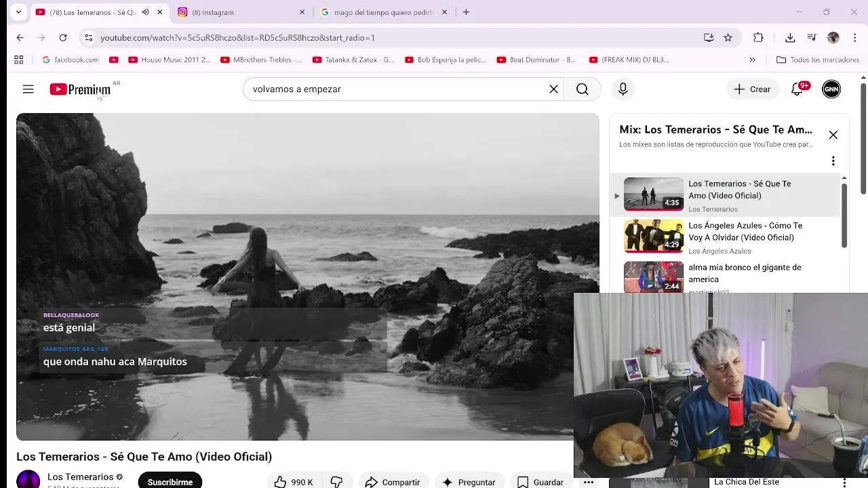Open the notifications bell
Screen dimensions: 868x488
tap(797, 89)
